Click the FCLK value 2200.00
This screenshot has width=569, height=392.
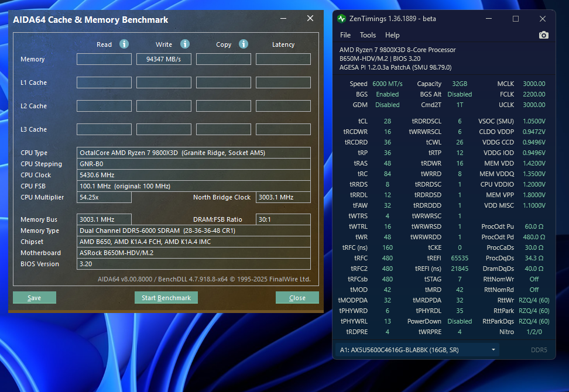[534, 94]
